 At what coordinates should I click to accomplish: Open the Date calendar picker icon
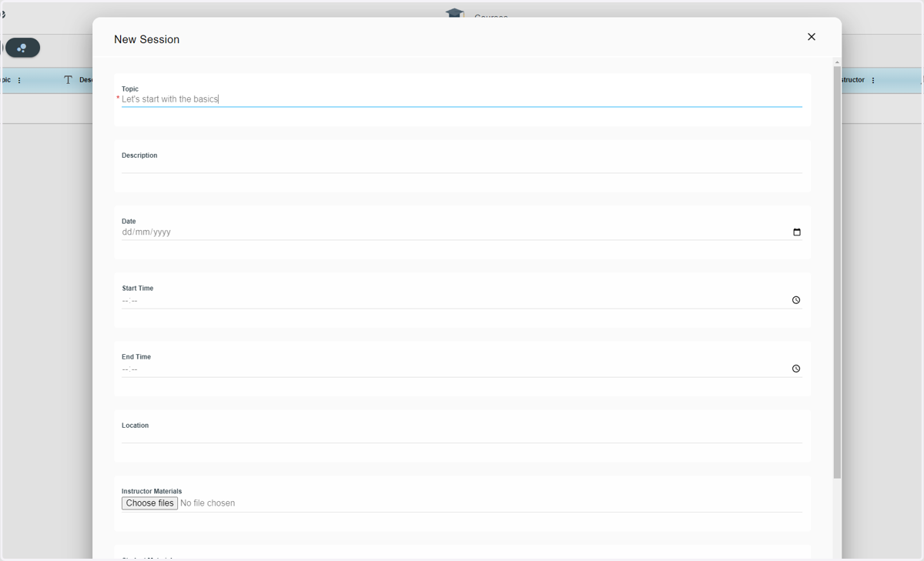(x=797, y=232)
